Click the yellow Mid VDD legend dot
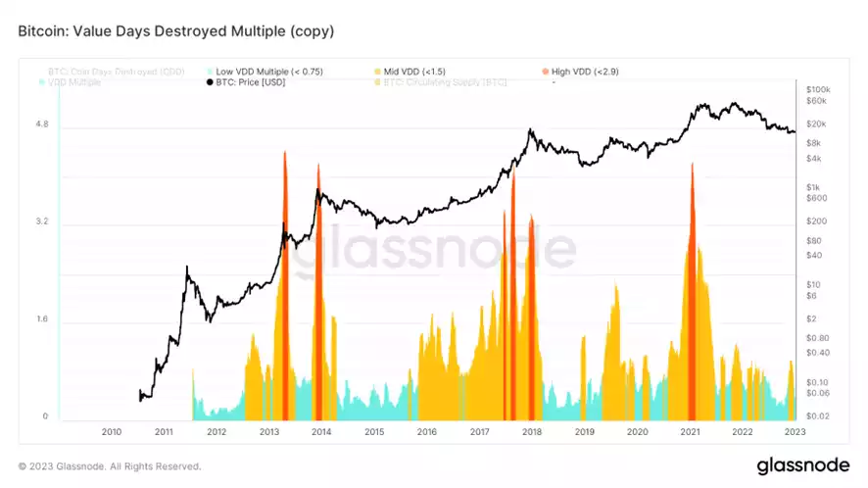 [377, 72]
